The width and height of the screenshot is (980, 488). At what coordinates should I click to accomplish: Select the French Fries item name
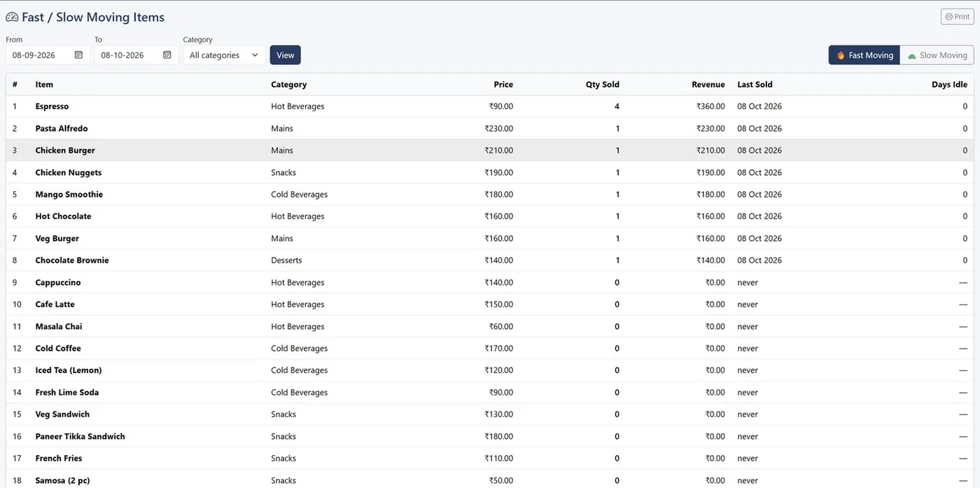click(59, 459)
